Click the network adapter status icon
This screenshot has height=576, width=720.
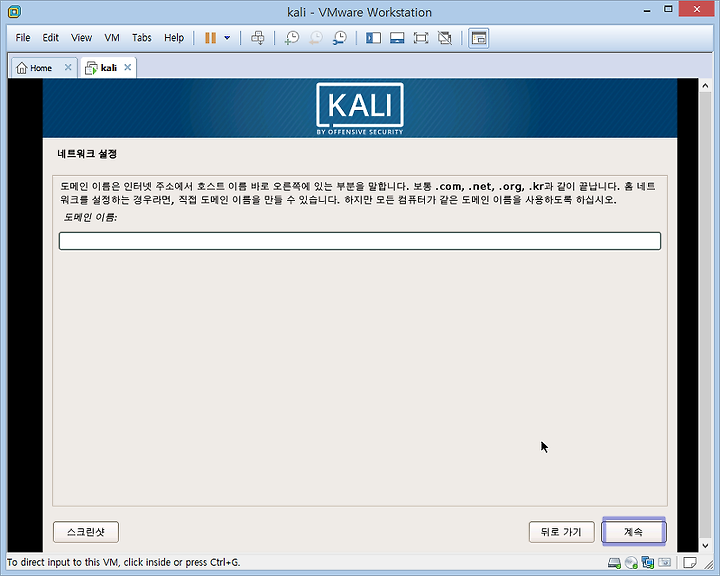[647, 562]
